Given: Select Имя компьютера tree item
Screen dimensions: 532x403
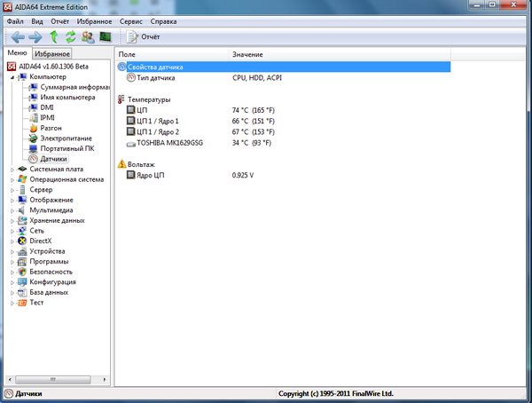Looking at the screenshot, I should point(67,98).
